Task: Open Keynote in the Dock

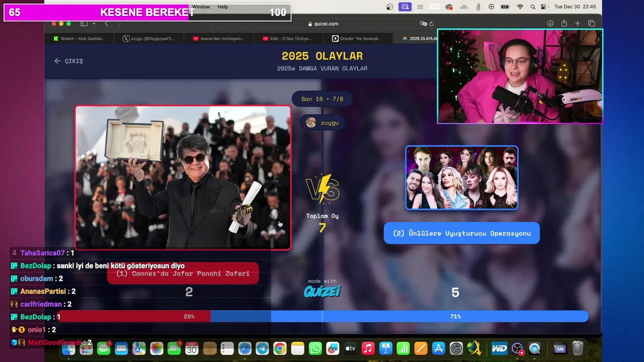Action: [x=385, y=348]
